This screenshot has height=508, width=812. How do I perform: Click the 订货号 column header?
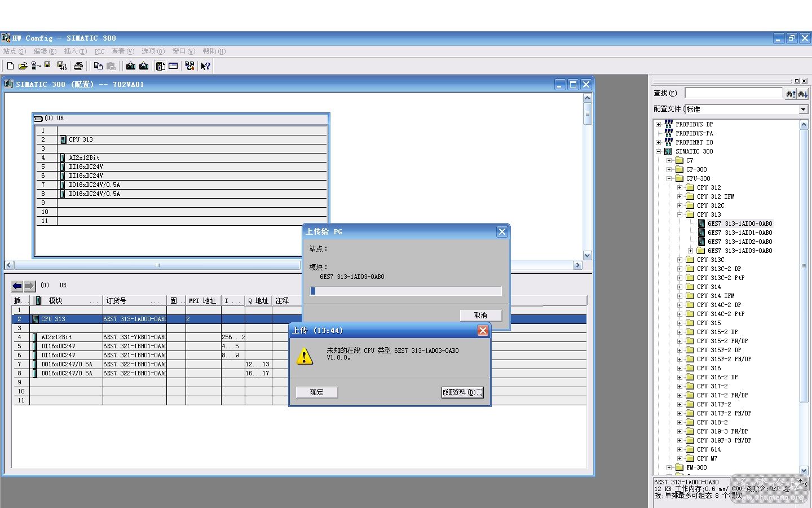click(135, 301)
